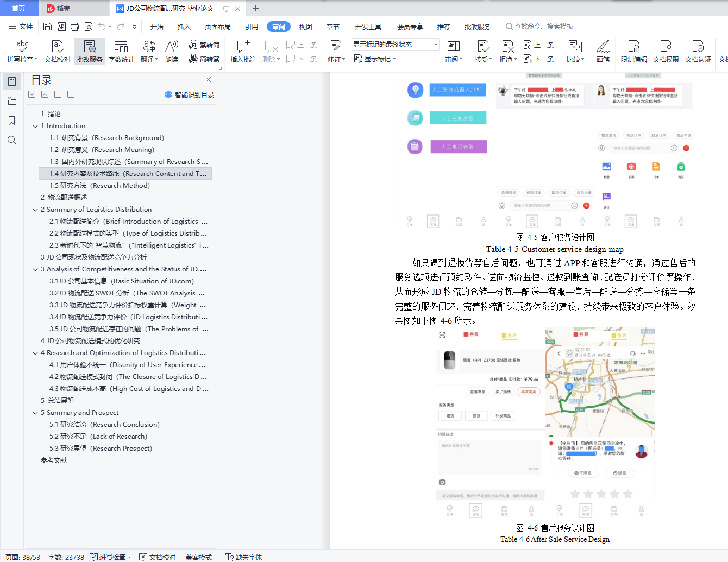Open the 引用 (References) ribbon tab
Screen dimensions: 728x562
click(252, 27)
